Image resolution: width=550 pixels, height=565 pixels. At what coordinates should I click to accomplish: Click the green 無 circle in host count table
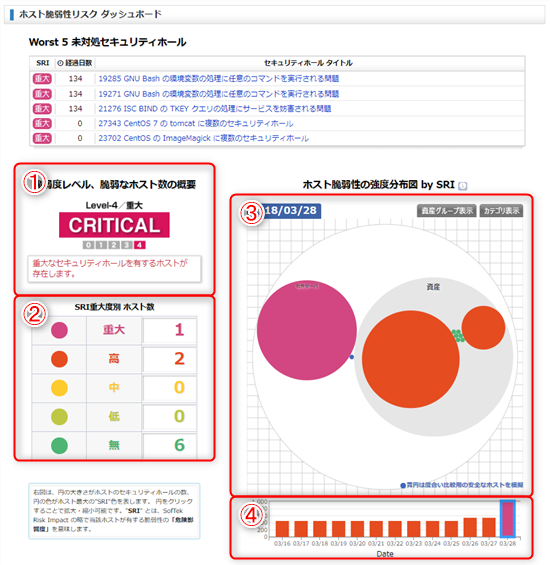(x=59, y=446)
